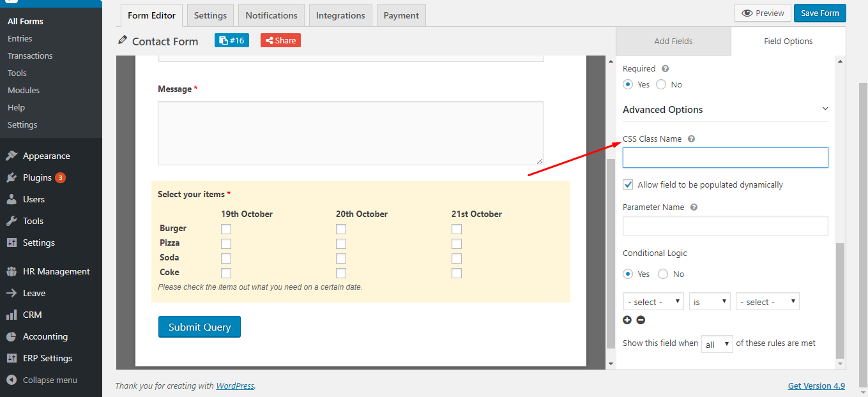Image resolution: width=868 pixels, height=397 pixels.
Task: Open the first select dropdown under Conditional Logic
Action: (653, 301)
